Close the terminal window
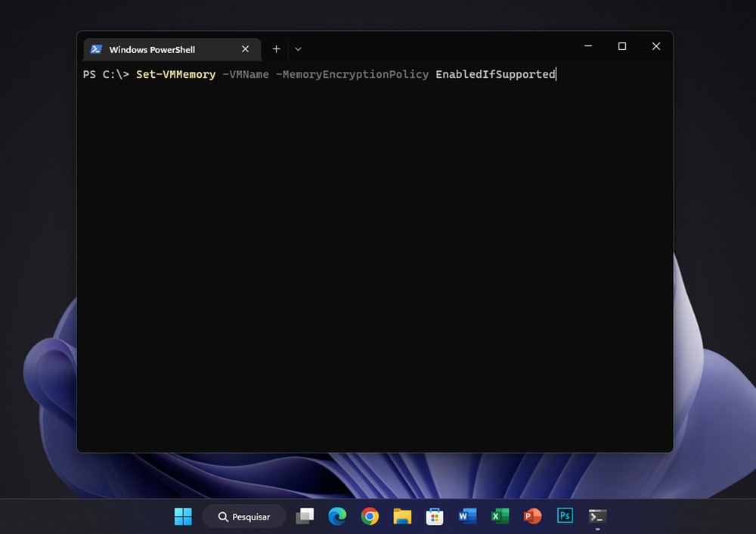 pos(655,46)
